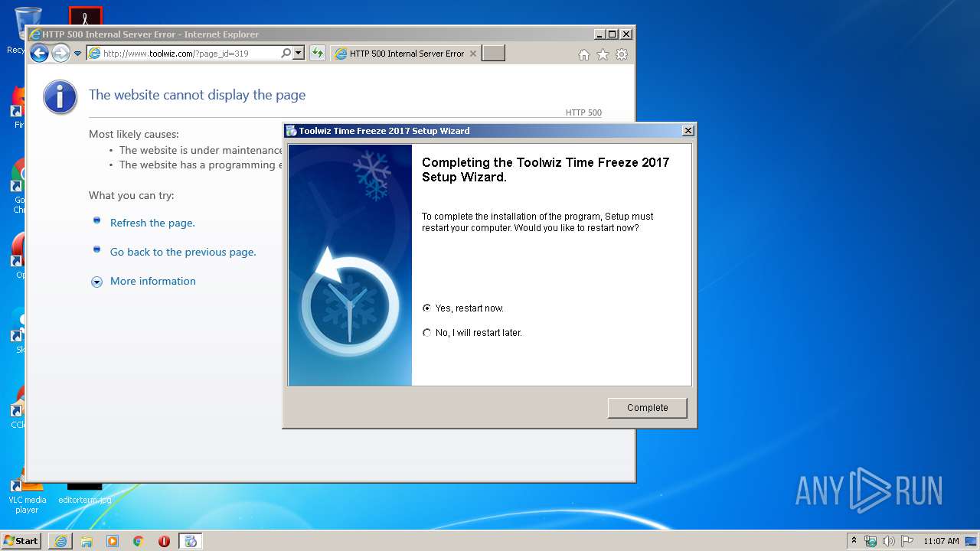
Task: Click the network tray icon
Action: (871, 541)
